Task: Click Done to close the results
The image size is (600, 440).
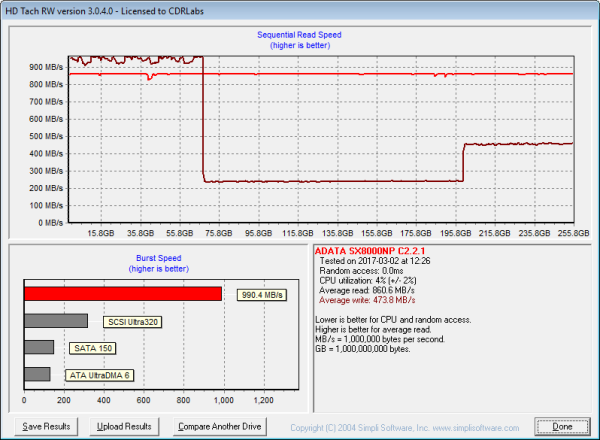Action: [562, 426]
